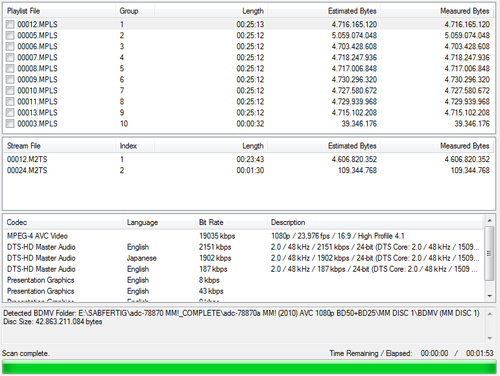This screenshot has width=500, height=376.
Task: Click the 00:00:32 playlist length value
Action: point(250,124)
